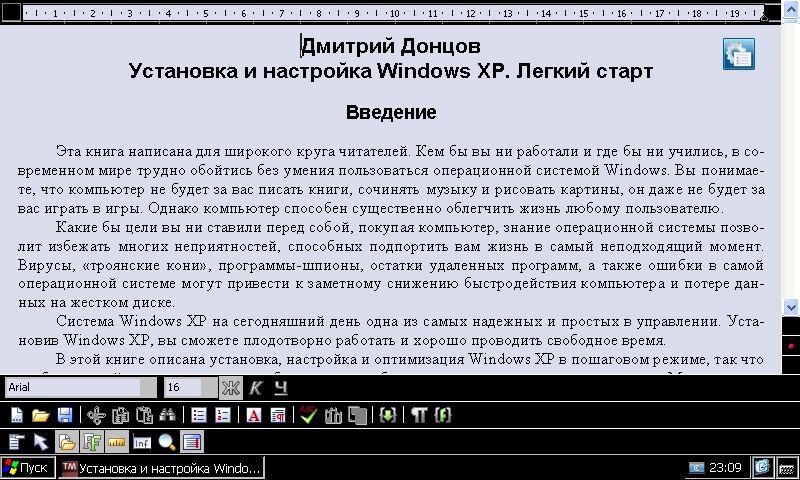The image size is (800, 480).
Task: Click the tray icon left of clock
Action: click(x=696, y=468)
